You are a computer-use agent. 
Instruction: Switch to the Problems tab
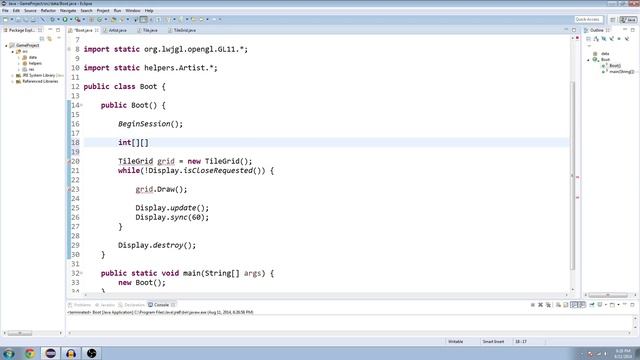coord(80,305)
